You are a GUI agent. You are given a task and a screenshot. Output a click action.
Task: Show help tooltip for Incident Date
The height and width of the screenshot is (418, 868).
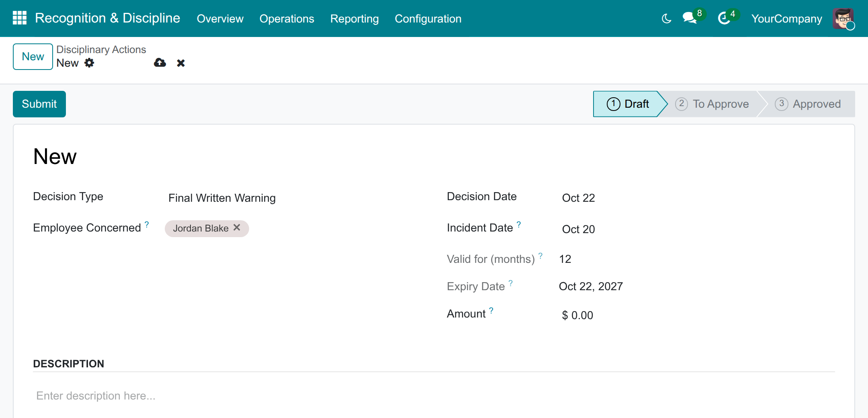click(519, 224)
